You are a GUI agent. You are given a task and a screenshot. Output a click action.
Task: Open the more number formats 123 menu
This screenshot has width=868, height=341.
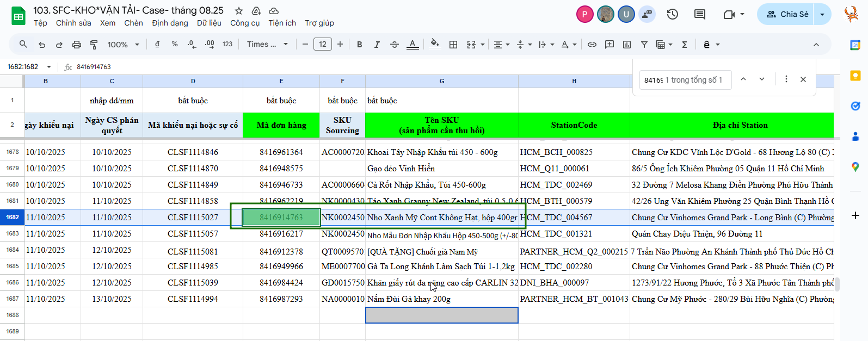(227, 45)
